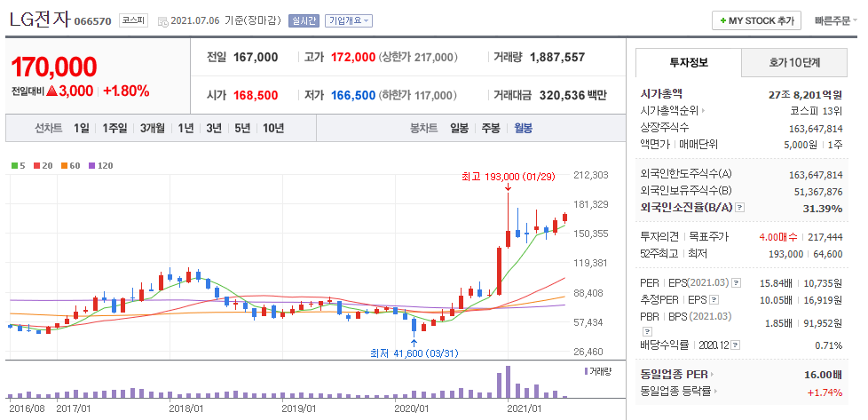Select the 3년 line chart period

214,128
